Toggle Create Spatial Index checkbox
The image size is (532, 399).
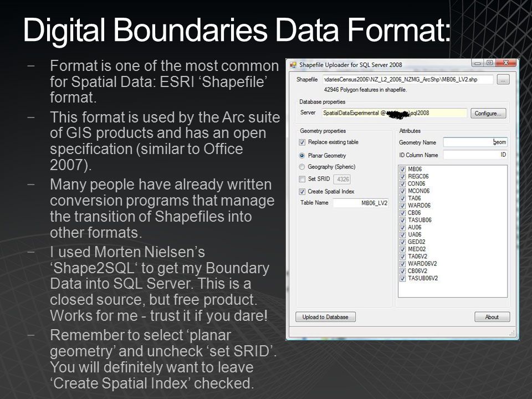302,192
